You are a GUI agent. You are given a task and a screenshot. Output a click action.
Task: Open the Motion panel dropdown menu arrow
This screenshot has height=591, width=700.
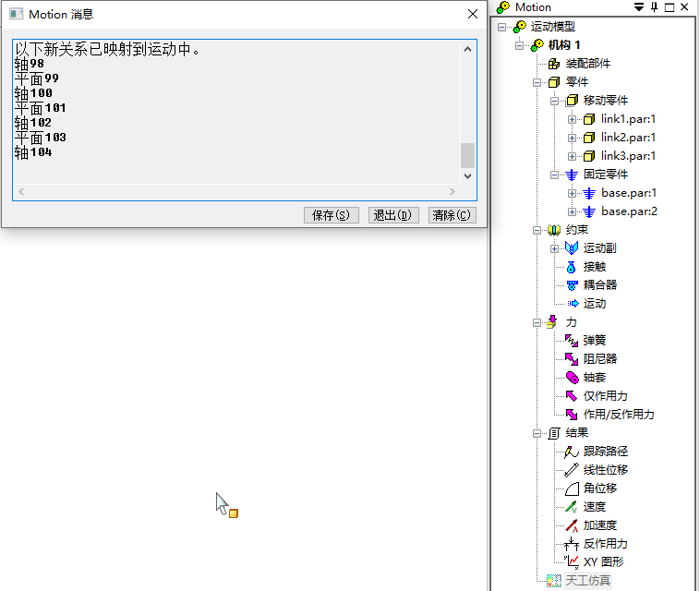tap(639, 7)
